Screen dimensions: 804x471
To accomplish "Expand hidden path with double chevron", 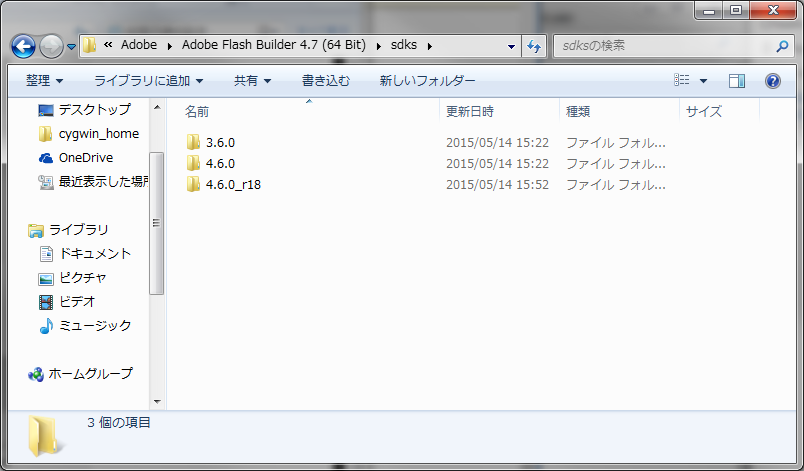I will (108, 45).
